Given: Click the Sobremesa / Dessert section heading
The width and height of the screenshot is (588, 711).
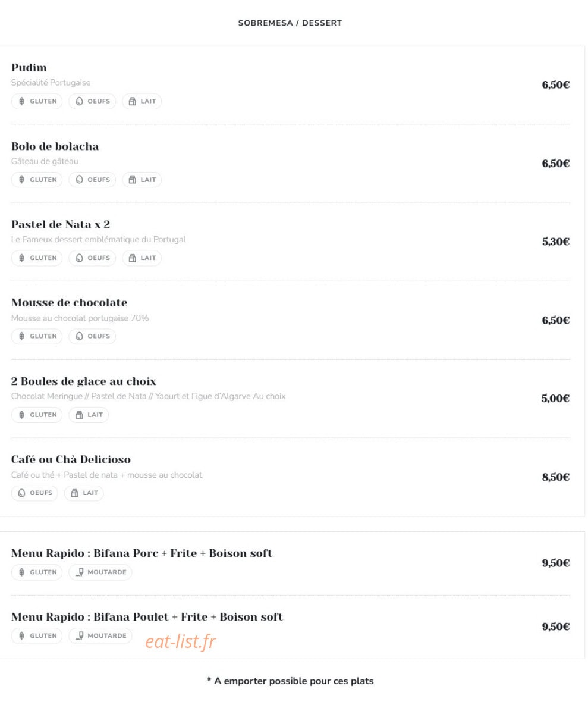Looking at the screenshot, I should pyautogui.click(x=290, y=23).
